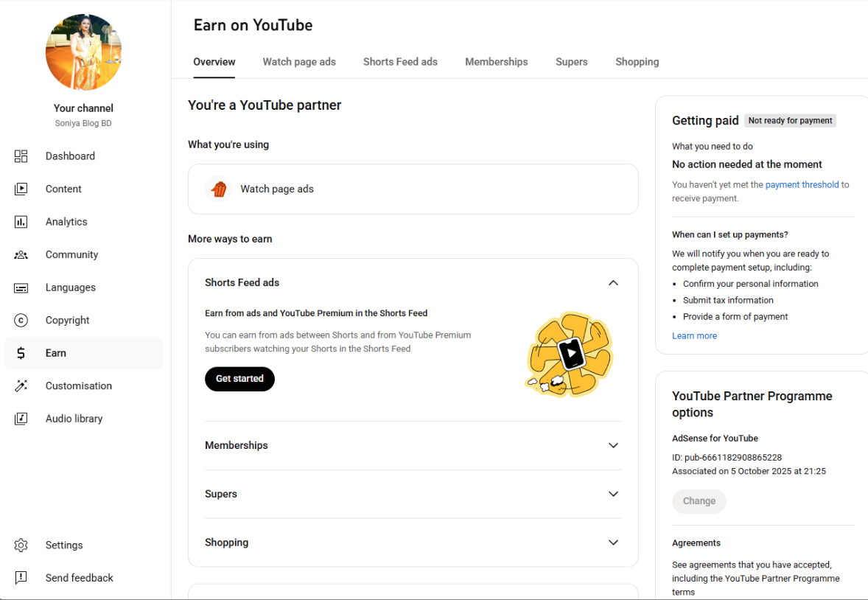Select the Content icon in sidebar

coord(21,189)
